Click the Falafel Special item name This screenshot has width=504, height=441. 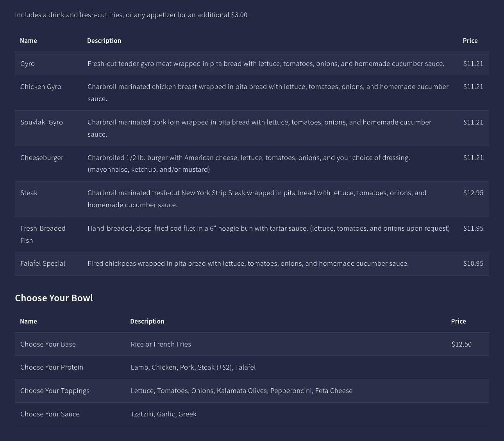coord(43,263)
